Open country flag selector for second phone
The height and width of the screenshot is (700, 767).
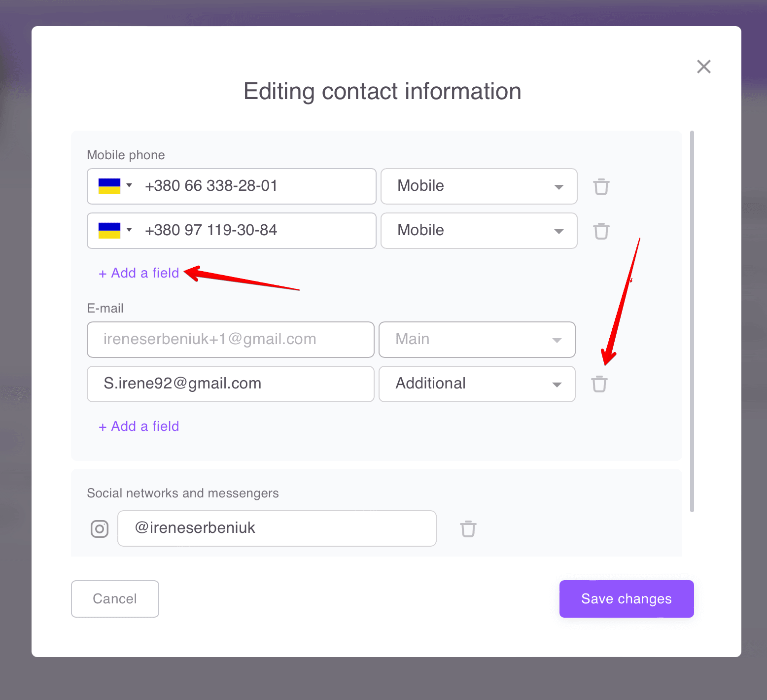pyautogui.click(x=115, y=231)
